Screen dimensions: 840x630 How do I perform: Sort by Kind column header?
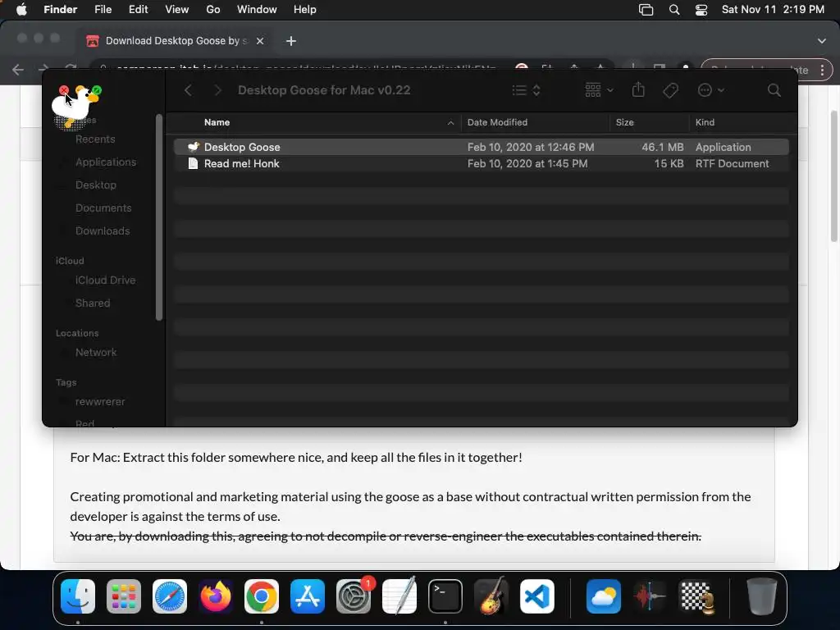[705, 122]
